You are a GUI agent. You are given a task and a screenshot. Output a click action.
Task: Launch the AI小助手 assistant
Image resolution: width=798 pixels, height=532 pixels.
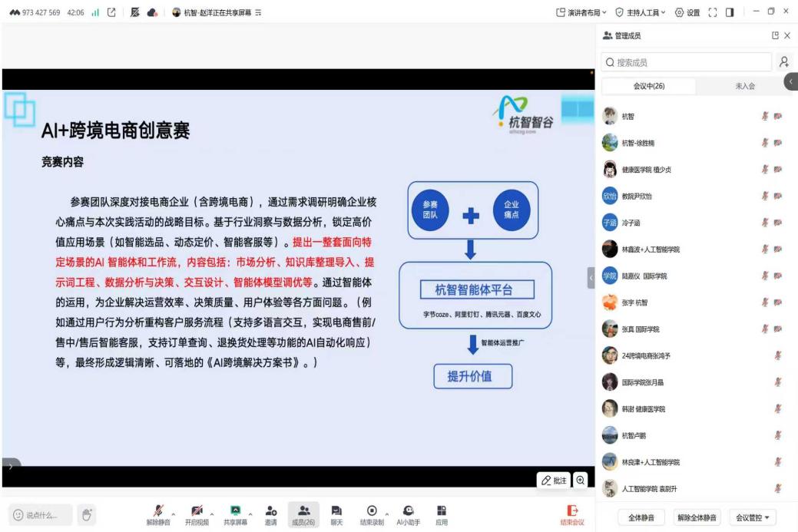pos(408,511)
